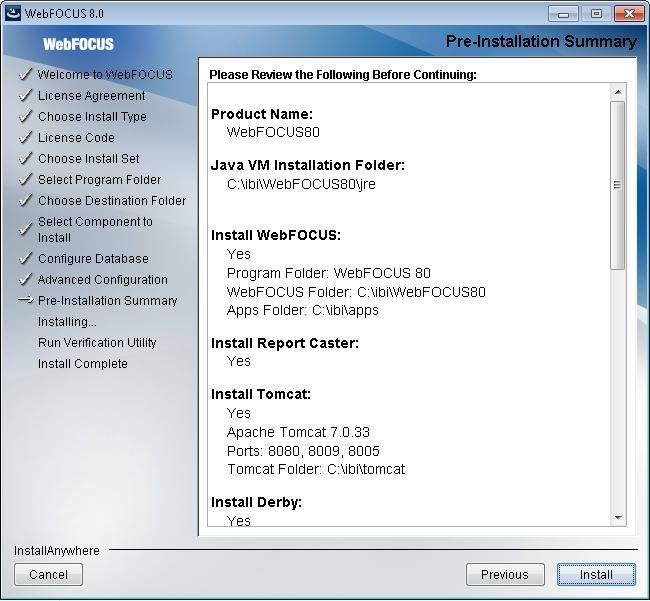Click the Install Report Caster heading
Image resolution: width=650 pixels, height=601 pixels.
pos(285,343)
